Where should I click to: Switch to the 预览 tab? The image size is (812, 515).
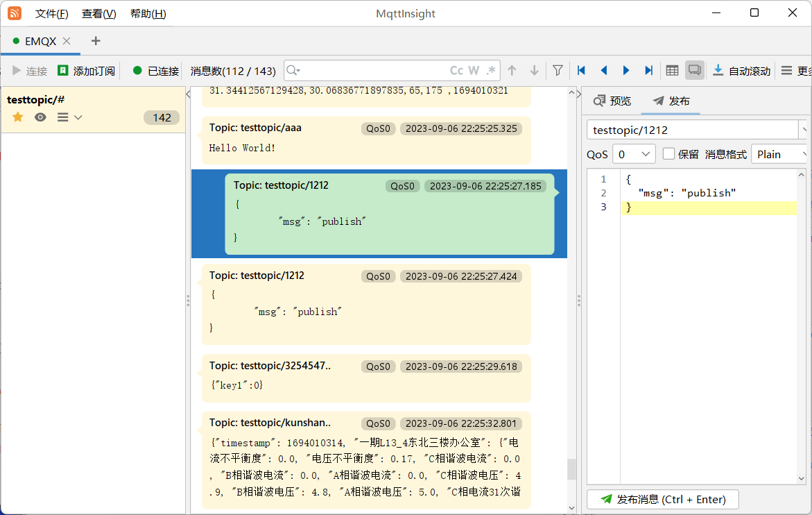tap(611, 100)
